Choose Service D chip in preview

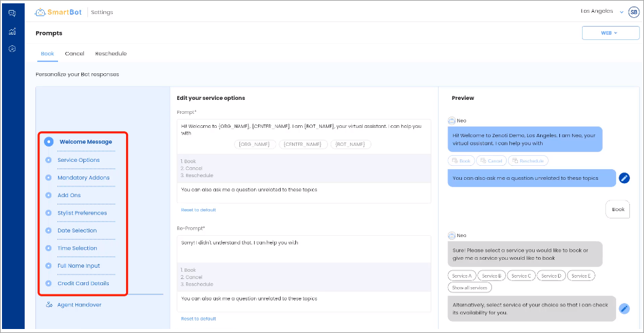coord(551,276)
